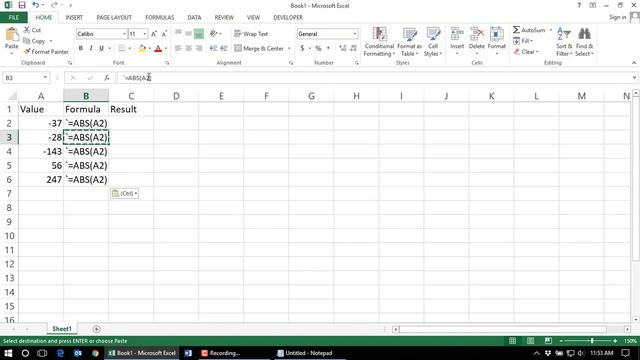The width and height of the screenshot is (640, 360).
Task: Adjust the zoom slider handle
Action: (592, 341)
